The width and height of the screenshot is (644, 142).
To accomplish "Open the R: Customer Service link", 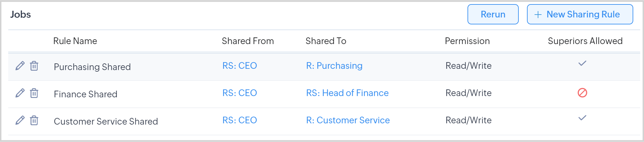I will coord(348,120).
